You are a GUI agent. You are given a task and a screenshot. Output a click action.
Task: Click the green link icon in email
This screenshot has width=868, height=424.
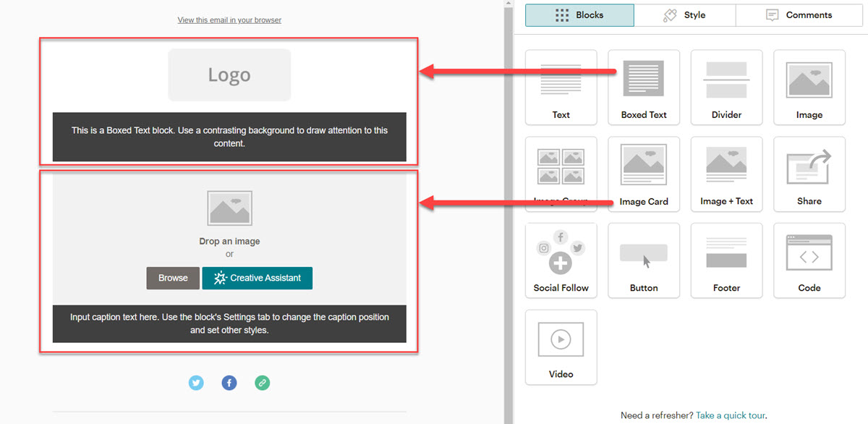(x=263, y=383)
